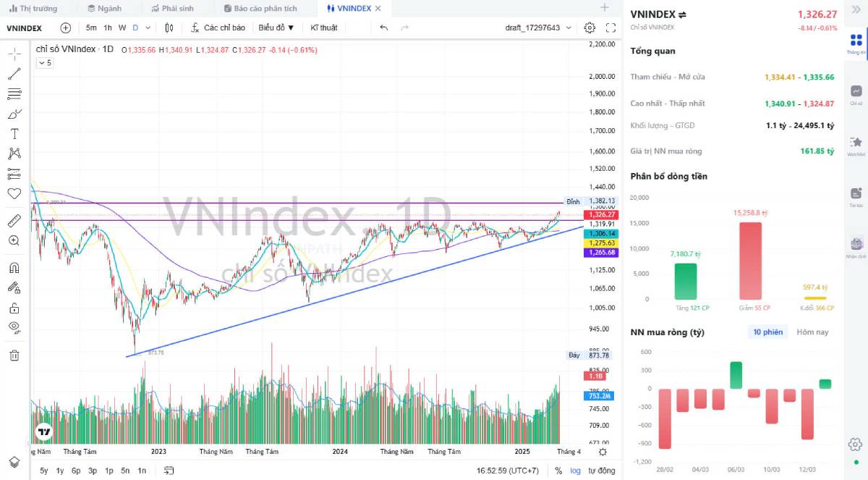Enter fullscreen chart mode
The width and height of the screenshot is (868, 480).
coord(610,28)
